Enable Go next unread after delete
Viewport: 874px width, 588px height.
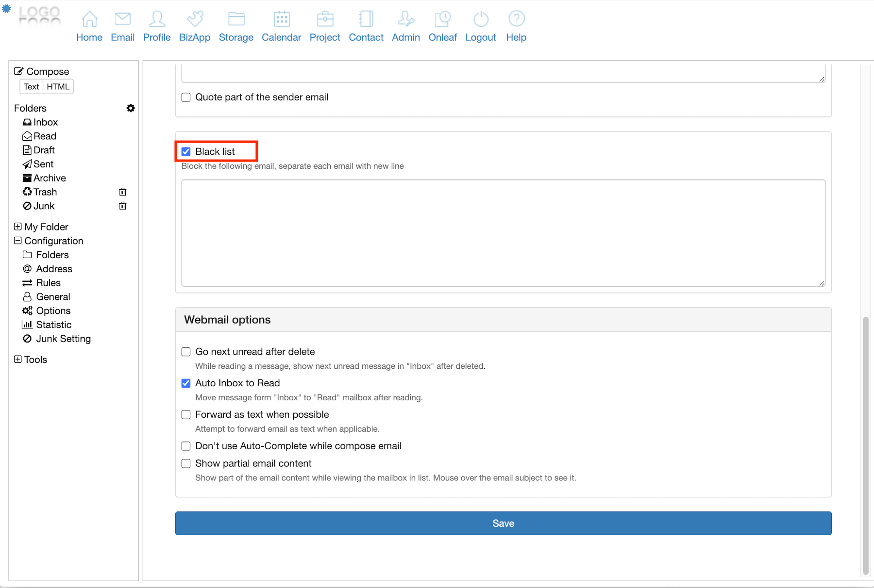pyautogui.click(x=186, y=352)
